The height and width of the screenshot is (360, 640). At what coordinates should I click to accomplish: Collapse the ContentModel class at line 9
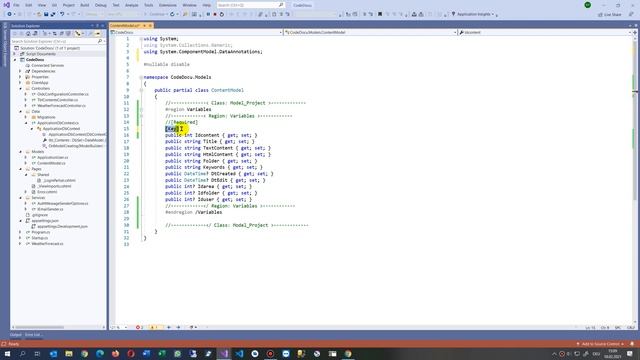click(141, 90)
